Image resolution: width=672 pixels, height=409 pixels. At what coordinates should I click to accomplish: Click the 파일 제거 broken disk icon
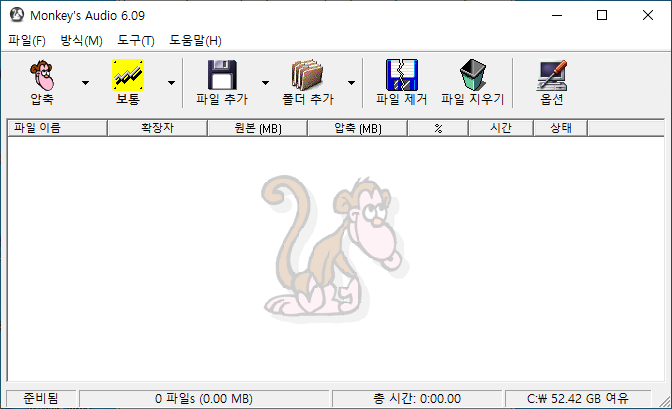click(x=402, y=75)
